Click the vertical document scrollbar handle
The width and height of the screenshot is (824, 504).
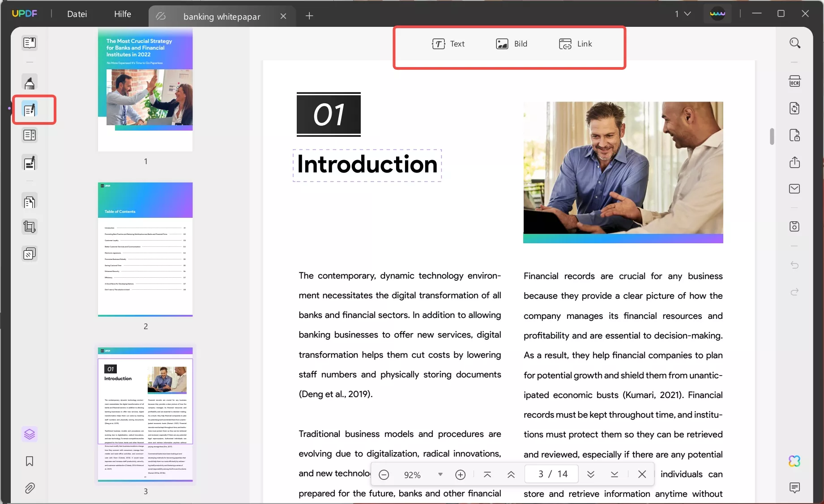(x=772, y=137)
